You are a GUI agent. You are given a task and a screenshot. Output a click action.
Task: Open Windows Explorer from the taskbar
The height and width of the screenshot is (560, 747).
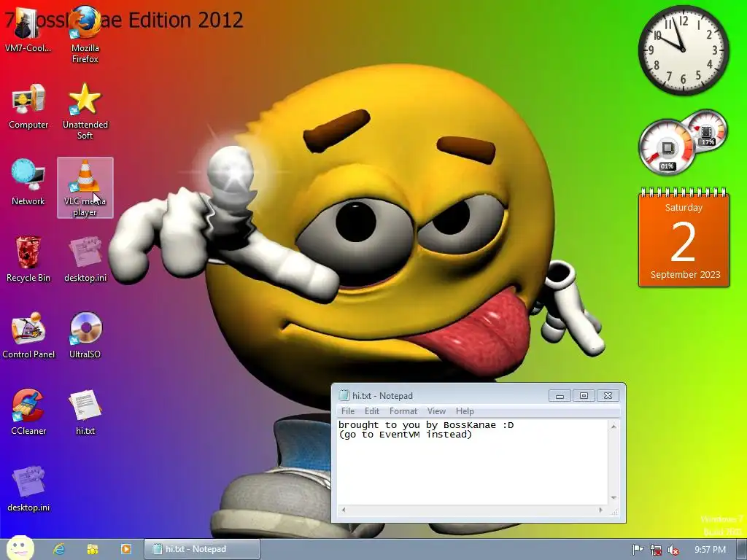(x=93, y=549)
